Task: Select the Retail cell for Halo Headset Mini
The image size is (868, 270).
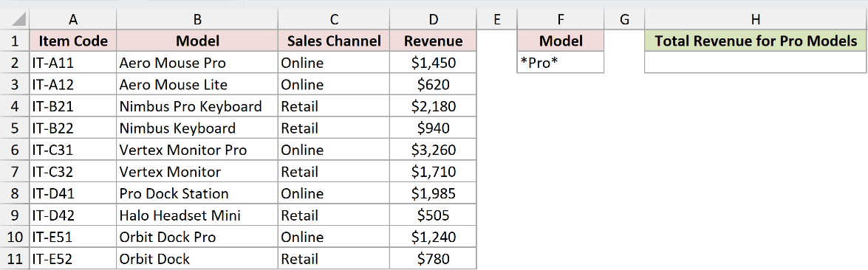Action: (334, 215)
